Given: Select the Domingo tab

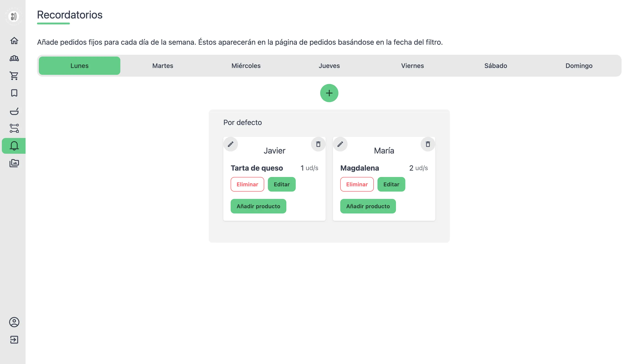Looking at the screenshot, I should pos(579,66).
